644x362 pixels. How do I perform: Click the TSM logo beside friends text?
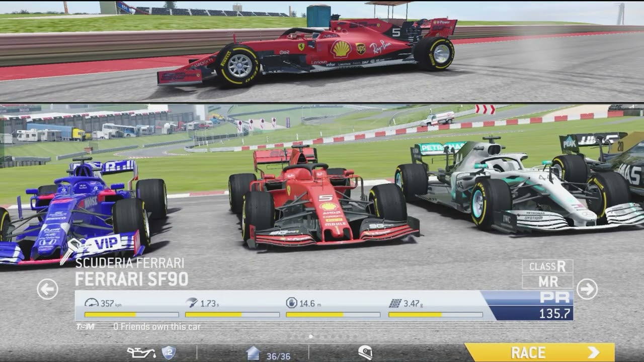[x=85, y=327]
